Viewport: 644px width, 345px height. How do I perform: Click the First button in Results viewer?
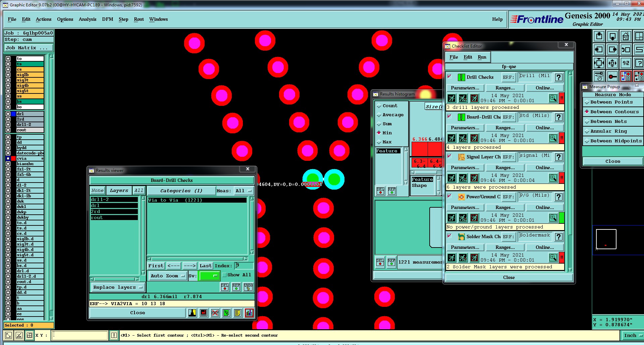[x=156, y=266]
